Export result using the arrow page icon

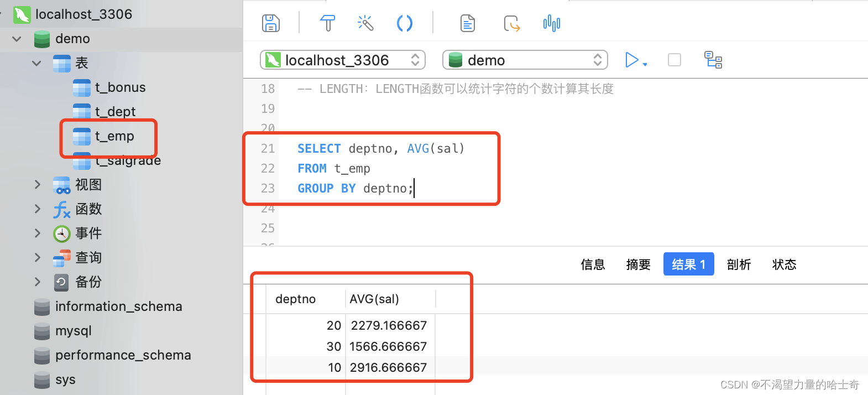click(512, 24)
